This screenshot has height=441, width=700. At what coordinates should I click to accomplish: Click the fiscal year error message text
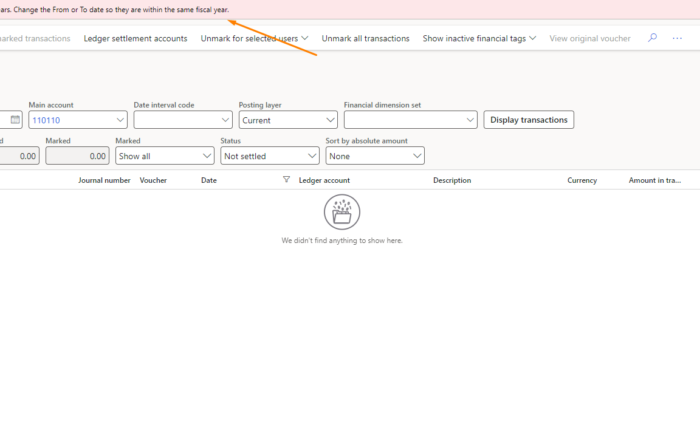115,9
